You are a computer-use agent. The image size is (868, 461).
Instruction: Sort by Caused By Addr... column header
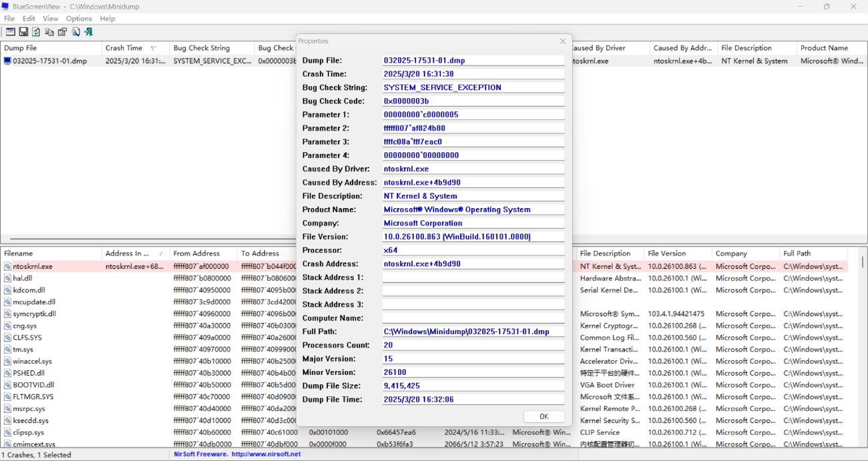click(684, 48)
